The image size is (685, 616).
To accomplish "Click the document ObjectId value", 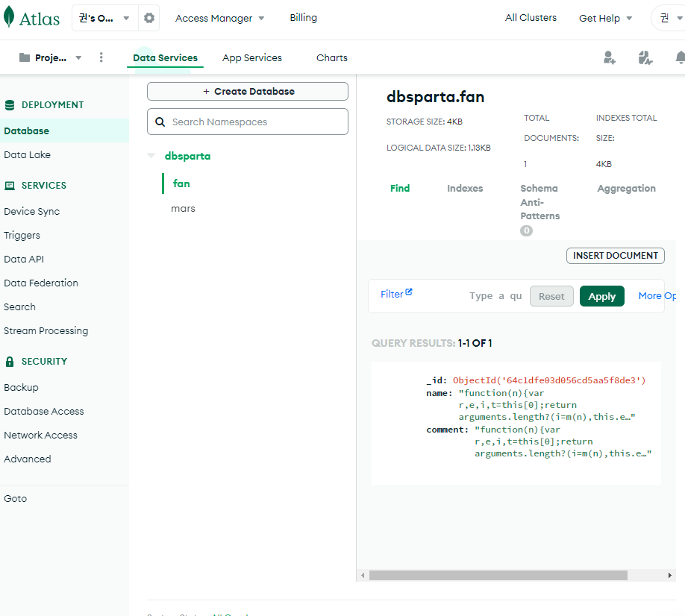I will coord(549,380).
